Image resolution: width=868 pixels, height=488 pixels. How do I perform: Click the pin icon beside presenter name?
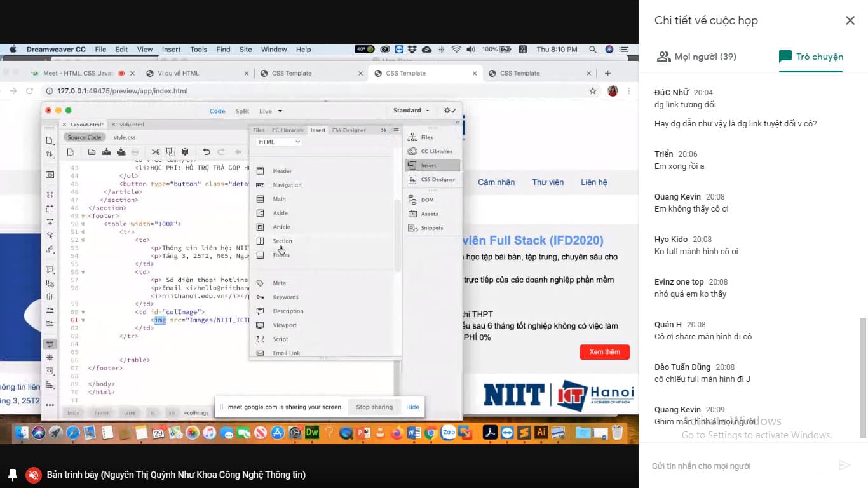click(13, 475)
